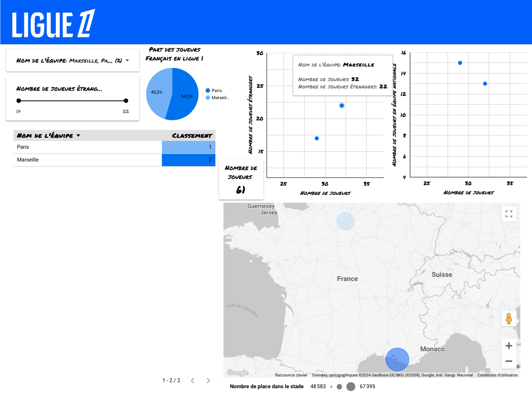Go to previous table page arrow

193,381
